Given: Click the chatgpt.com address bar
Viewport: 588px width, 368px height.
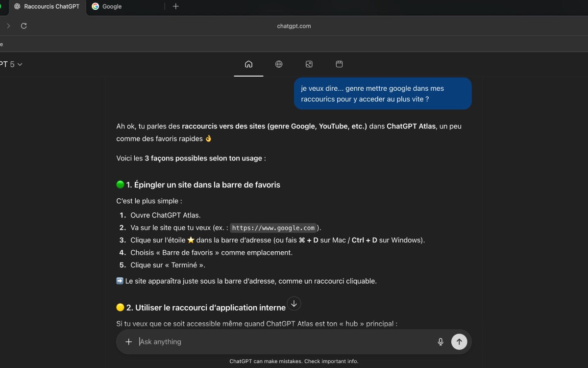Looking at the screenshot, I should coord(294,26).
